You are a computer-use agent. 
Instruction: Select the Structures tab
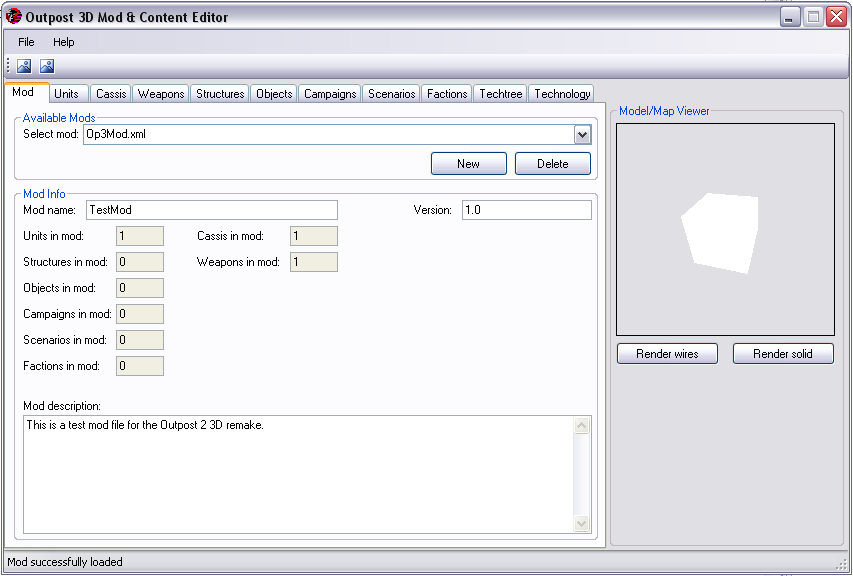pyautogui.click(x=220, y=94)
